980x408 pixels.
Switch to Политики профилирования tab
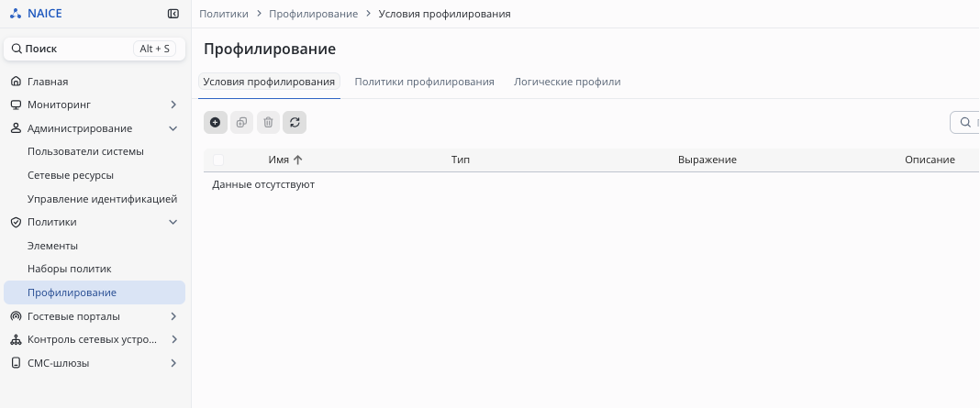tap(424, 82)
